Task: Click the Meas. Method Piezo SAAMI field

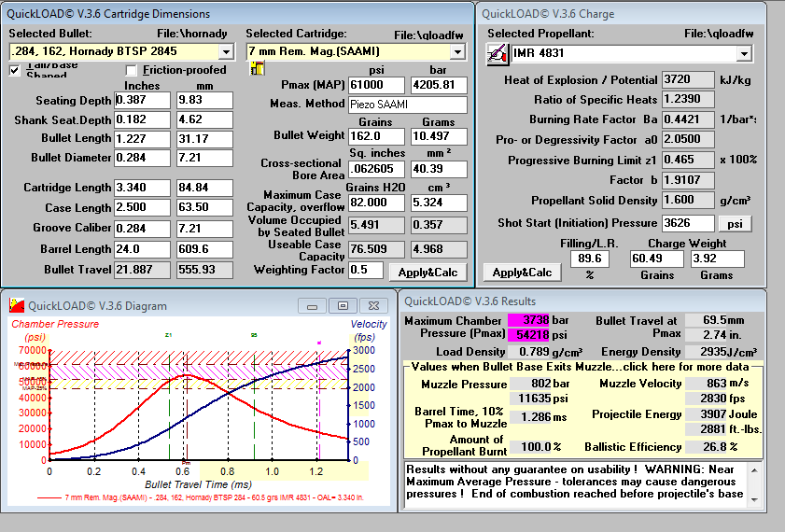Action: pyautogui.click(x=408, y=105)
